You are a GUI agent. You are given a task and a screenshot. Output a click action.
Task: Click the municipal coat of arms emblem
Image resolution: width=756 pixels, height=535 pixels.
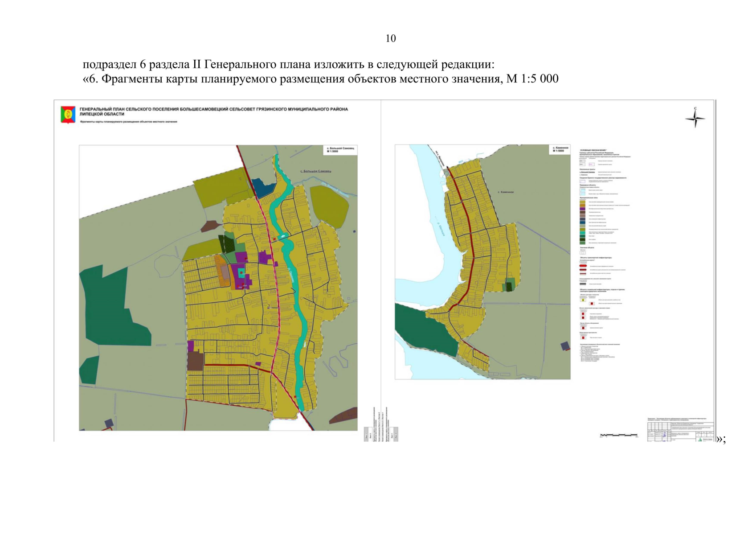68,115
